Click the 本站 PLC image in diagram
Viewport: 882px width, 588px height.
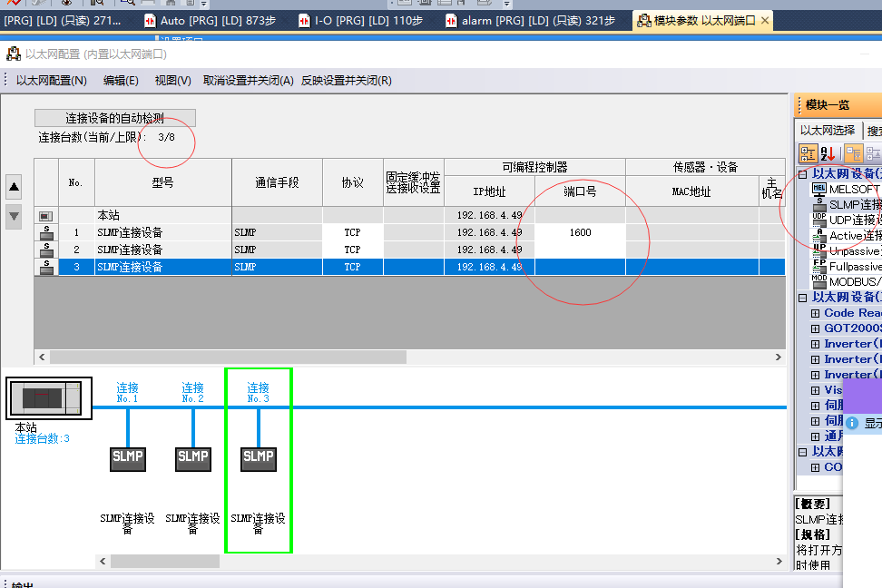(x=48, y=399)
